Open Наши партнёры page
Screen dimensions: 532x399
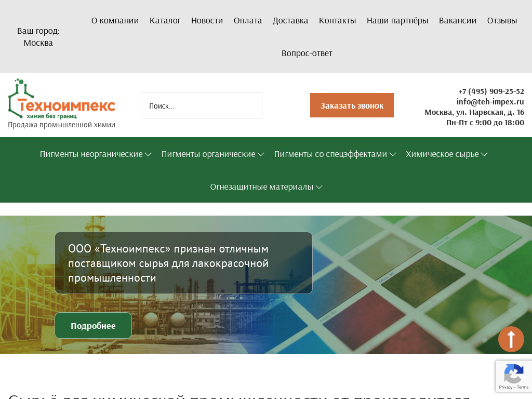point(397,21)
